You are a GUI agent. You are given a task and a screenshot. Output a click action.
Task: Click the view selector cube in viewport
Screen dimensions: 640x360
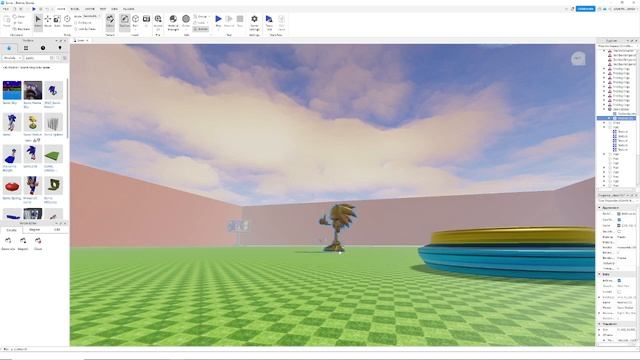tap(578, 59)
